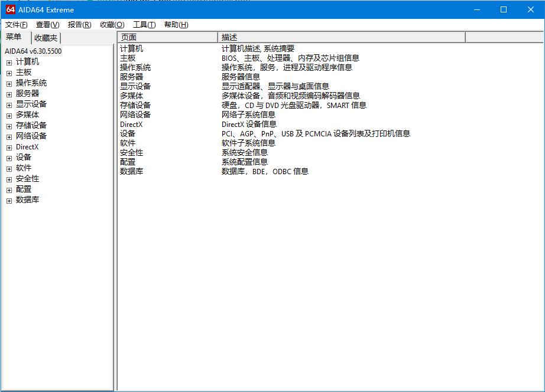This screenshot has height=392, width=545.
Task: Select AIDA64 v6.30.5500 root node
Action: (33, 51)
